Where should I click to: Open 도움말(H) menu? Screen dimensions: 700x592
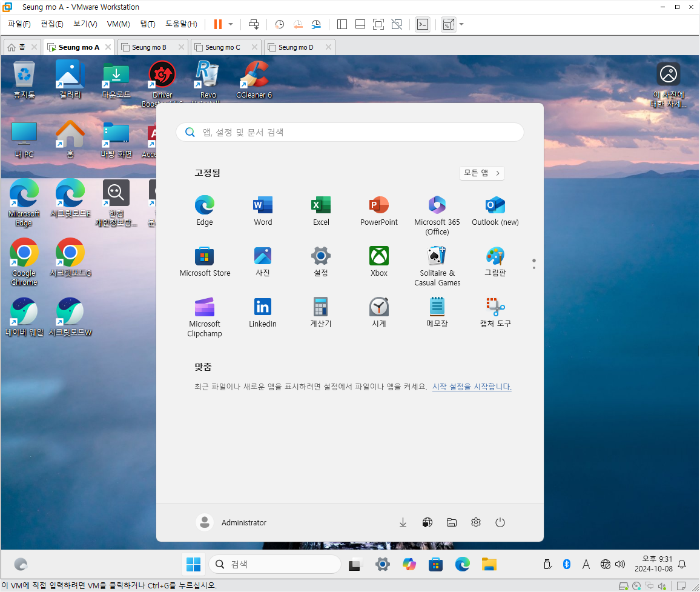tap(181, 24)
